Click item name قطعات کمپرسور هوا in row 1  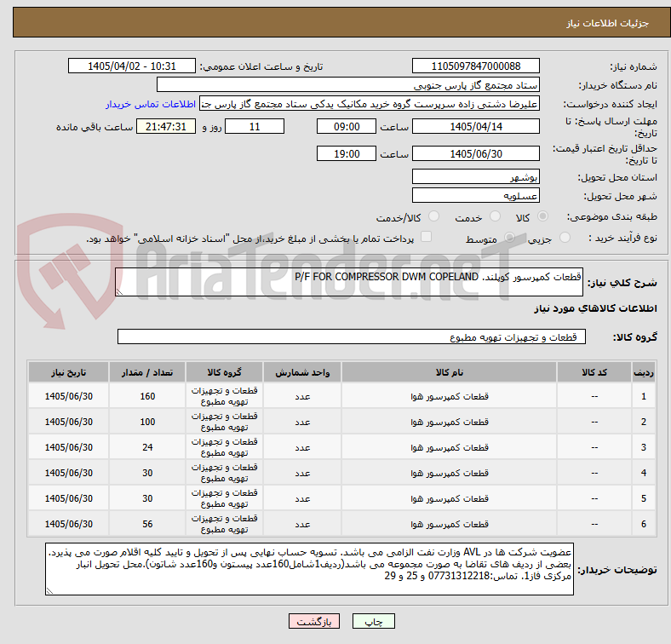pyautogui.click(x=450, y=396)
